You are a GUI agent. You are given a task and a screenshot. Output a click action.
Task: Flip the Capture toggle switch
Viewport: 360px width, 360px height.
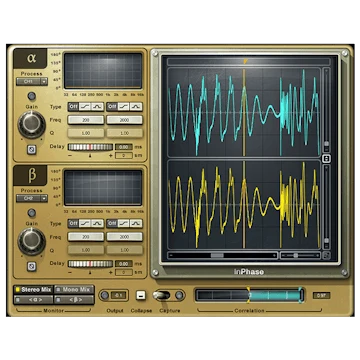pos(162,295)
